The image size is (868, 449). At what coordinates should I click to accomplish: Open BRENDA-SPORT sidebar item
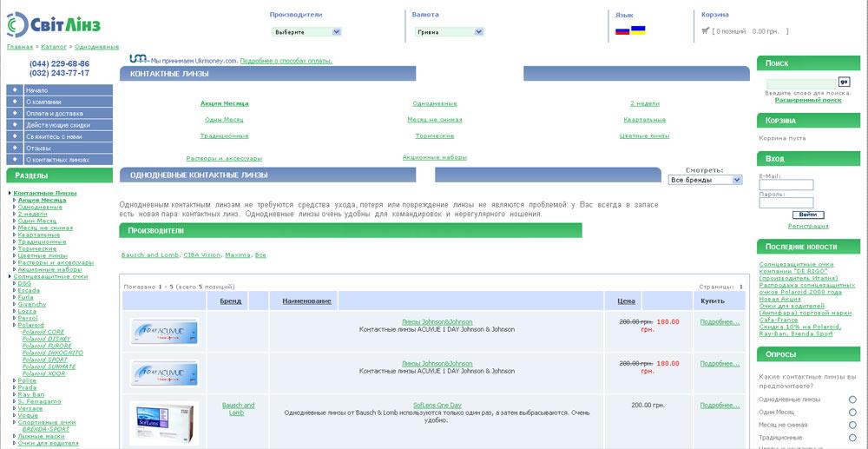click(x=46, y=429)
